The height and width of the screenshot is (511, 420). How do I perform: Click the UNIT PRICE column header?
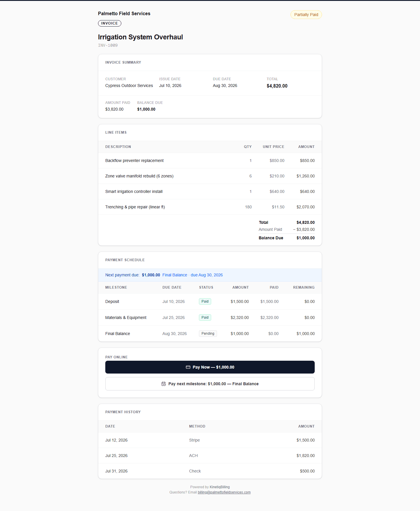(273, 147)
